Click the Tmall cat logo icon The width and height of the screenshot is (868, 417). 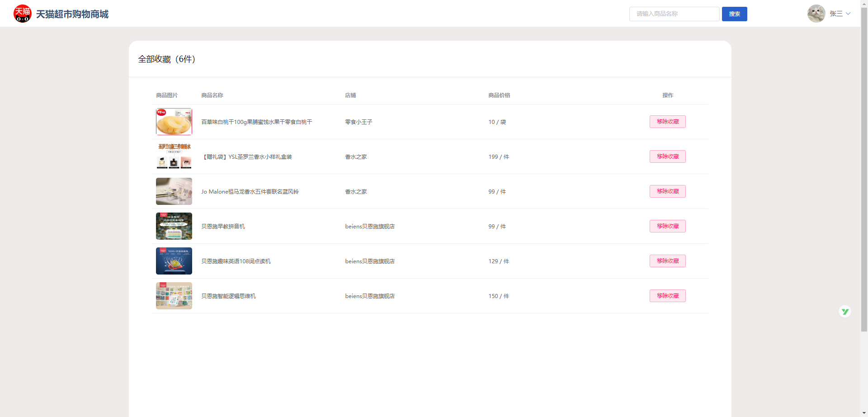tap(23, 14)
